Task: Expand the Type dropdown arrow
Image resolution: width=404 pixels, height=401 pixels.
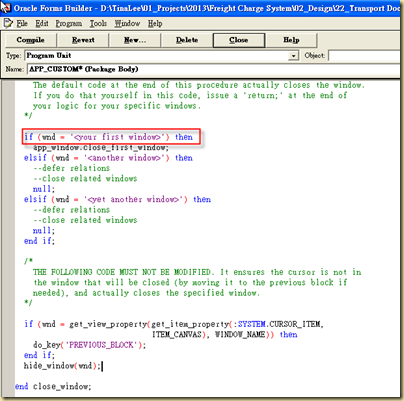Action: [x=293, y=56]
